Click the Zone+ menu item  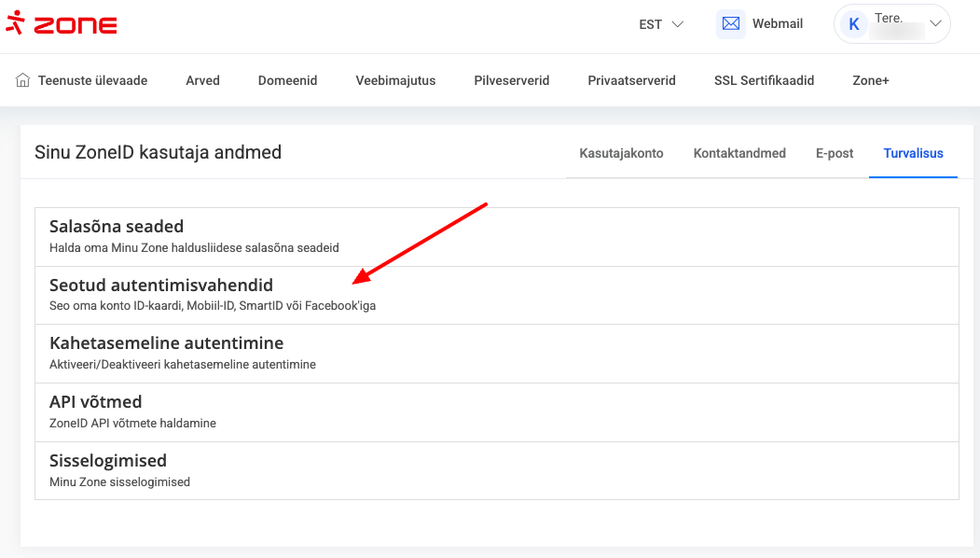pyautogui.click(x=871, y=80)
